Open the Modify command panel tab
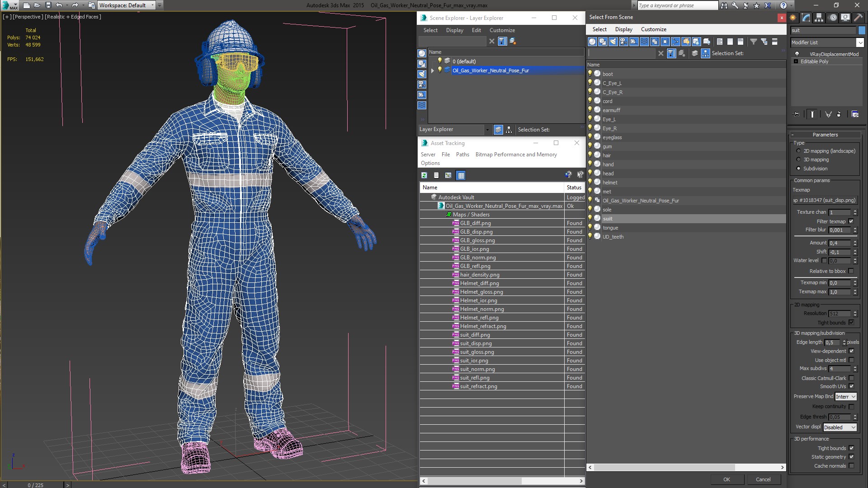The height and width of the screenshot is (488, 868). (806, 18)
